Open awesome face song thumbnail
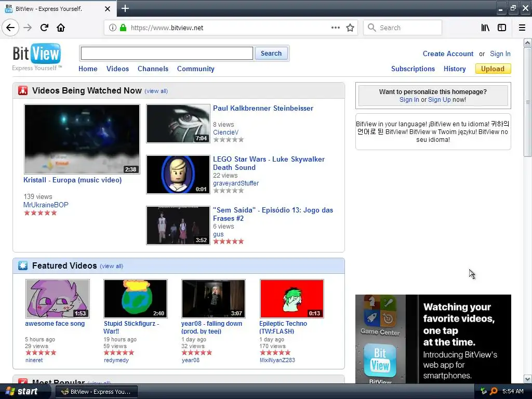This screenshot has height=399, width=532. (58, 299)
